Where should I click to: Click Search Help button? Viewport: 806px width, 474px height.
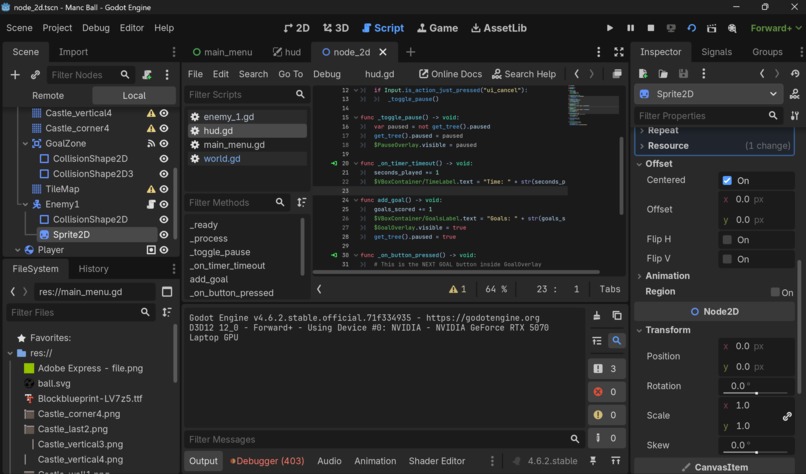[524, 74]
